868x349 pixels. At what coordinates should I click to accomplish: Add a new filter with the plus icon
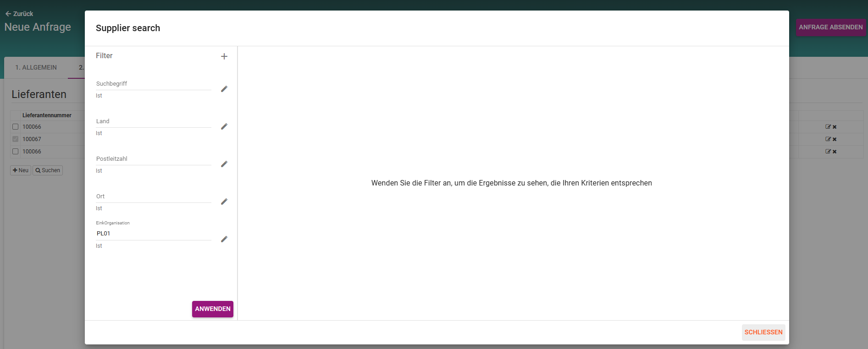[224, 56]
